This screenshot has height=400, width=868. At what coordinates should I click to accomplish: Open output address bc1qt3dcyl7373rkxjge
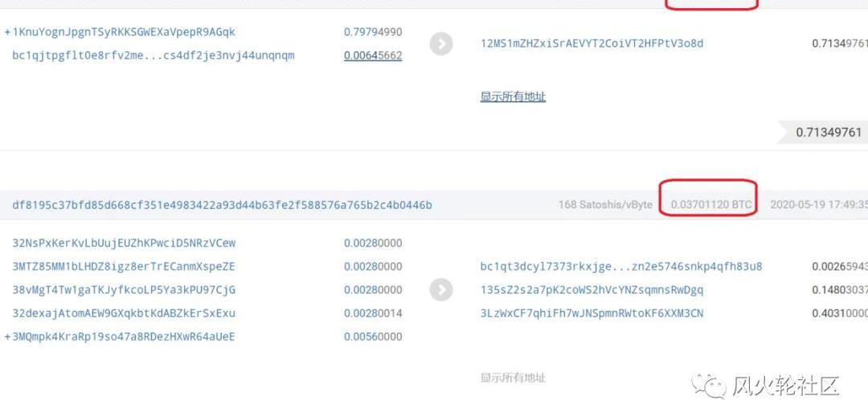[x=621, y=267]
